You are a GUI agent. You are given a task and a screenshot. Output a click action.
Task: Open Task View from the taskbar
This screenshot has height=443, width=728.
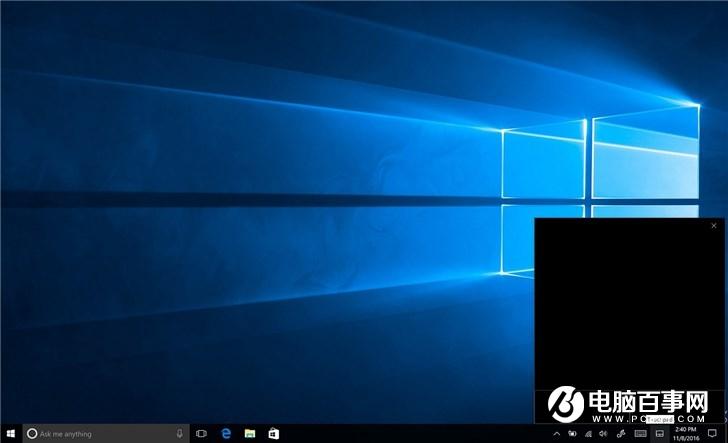pyautogui.click(x=201, y=434)
